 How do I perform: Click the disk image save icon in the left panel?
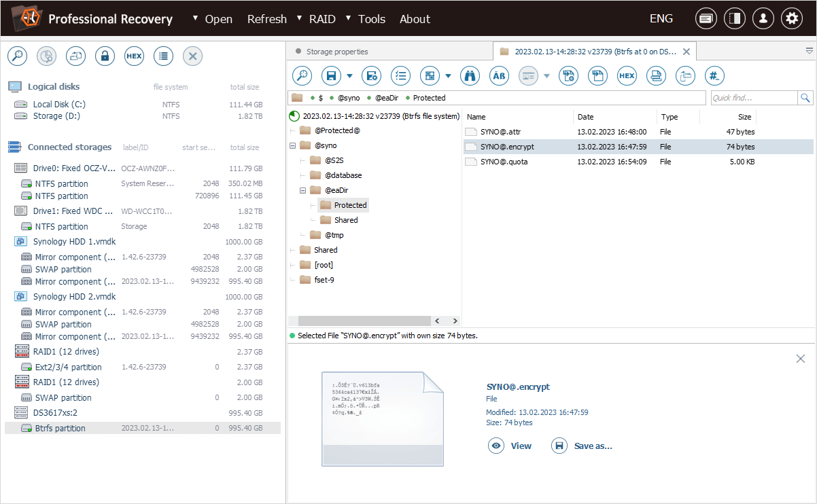point(75,56)
